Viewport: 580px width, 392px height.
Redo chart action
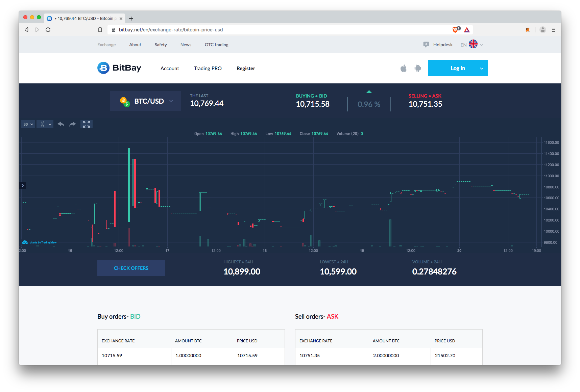(73, 124)
